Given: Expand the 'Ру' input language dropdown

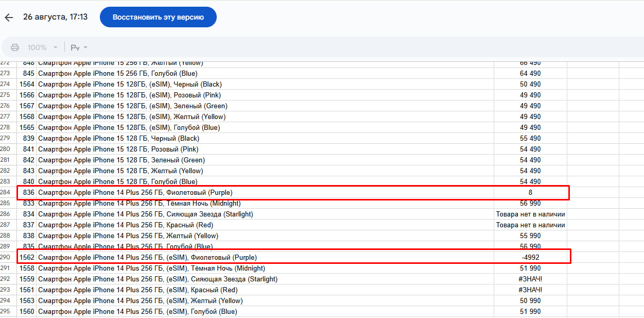Looking at the screenshot, I should point(78,47).
